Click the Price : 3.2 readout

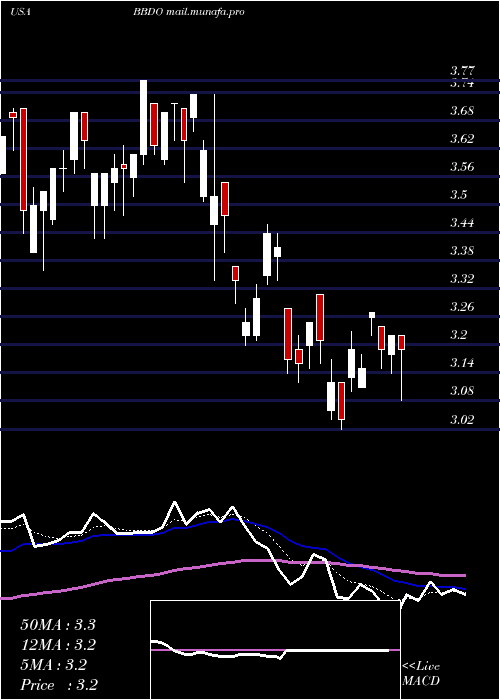(58, 685)
